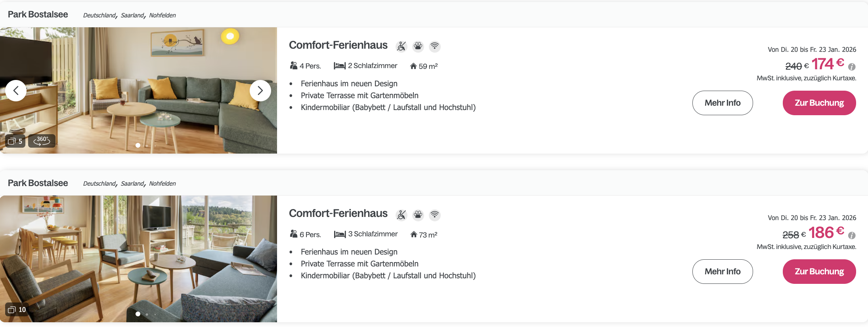Click Mehr Info for the 174 € house
868x327 pixels.
722,103
